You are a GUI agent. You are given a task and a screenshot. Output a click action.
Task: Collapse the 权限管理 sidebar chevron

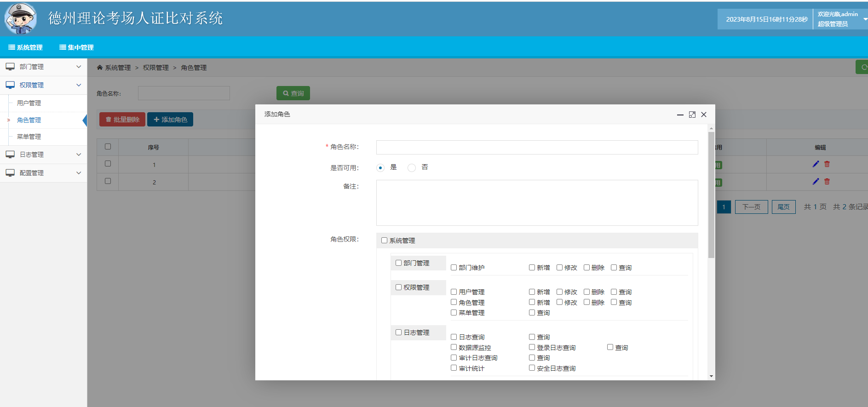tap(79, 85)
